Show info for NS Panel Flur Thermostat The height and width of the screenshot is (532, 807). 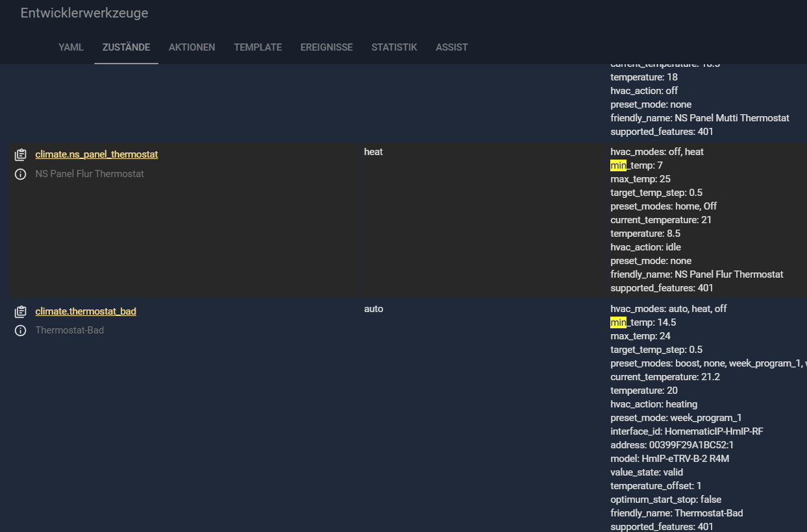pyautogui.click(x=21, y=174)
